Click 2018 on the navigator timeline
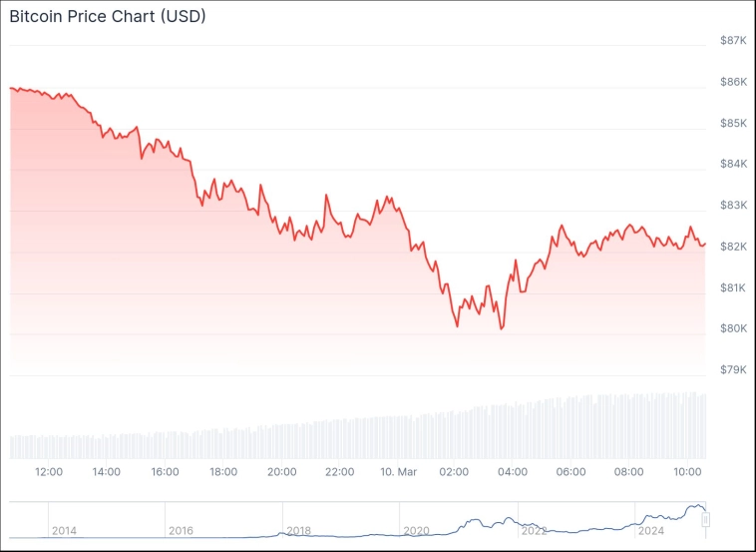This screenshot has height=552, width=756. [298, 530]
